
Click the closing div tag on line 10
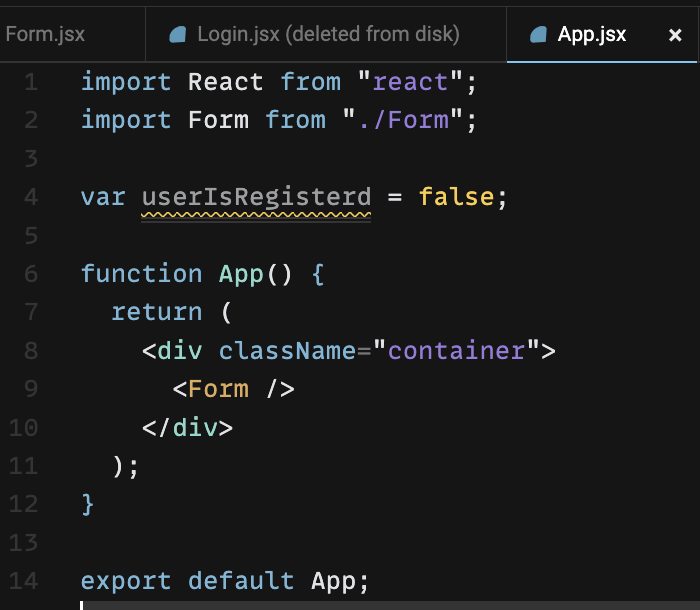[x=187, y=428]
